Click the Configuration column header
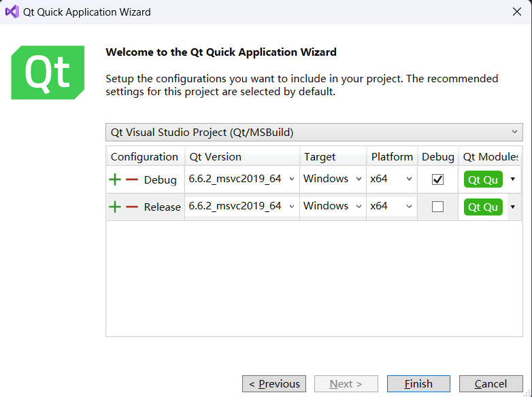This screenshot has height=397, width=532. click(x=144, y=156)
